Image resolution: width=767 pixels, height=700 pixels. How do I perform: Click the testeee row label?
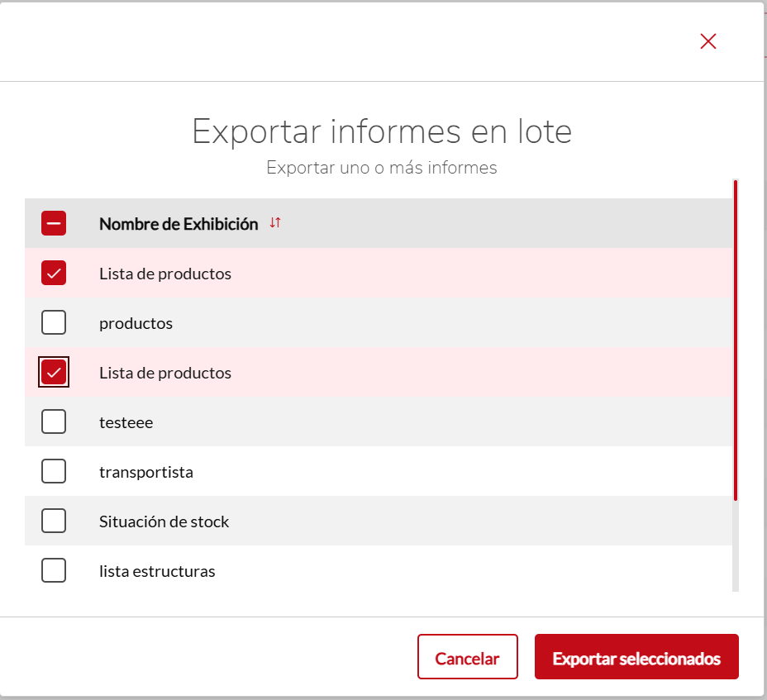coord(126,422)
